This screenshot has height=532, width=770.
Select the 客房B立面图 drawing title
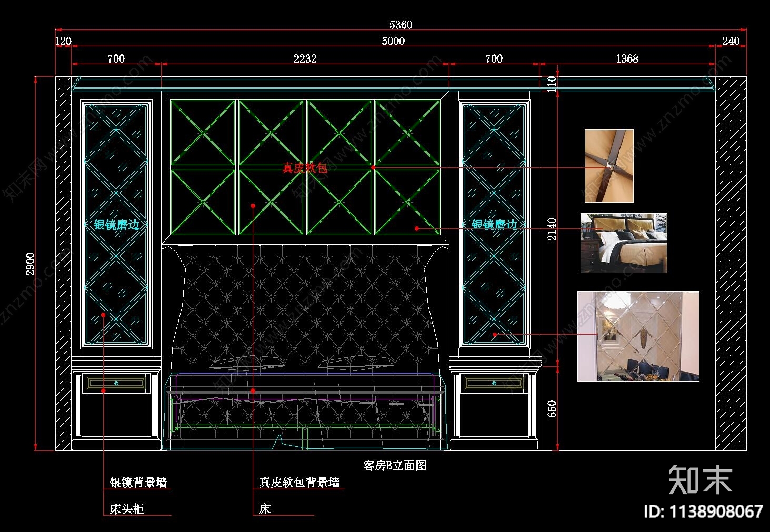[395, 466]
